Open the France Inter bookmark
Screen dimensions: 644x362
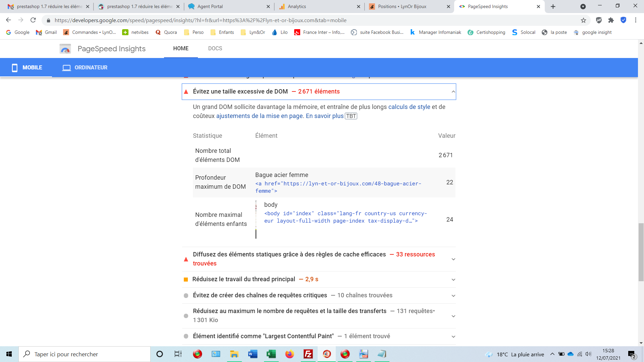[319, 32]
